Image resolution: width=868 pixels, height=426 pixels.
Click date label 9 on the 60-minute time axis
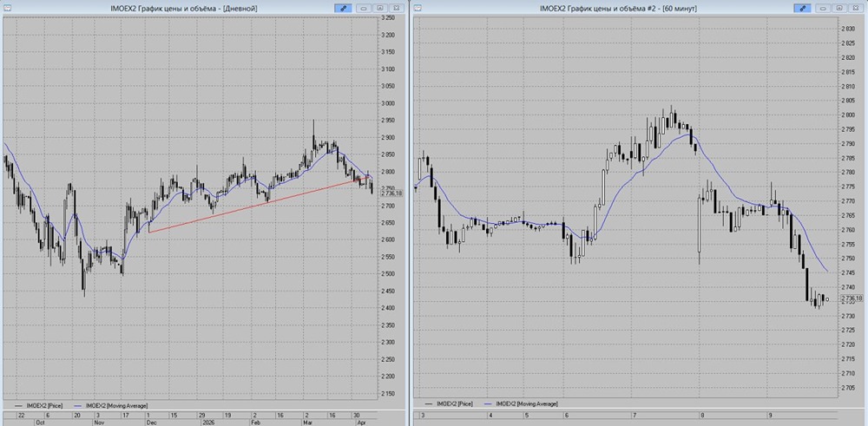[x=771, y=415]
